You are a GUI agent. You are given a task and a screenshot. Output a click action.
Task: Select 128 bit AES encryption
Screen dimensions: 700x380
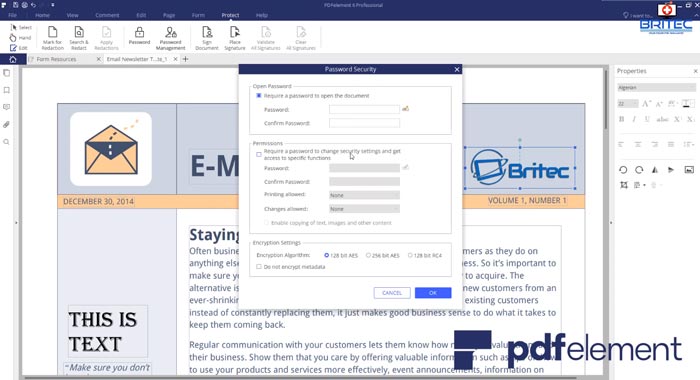326,255
